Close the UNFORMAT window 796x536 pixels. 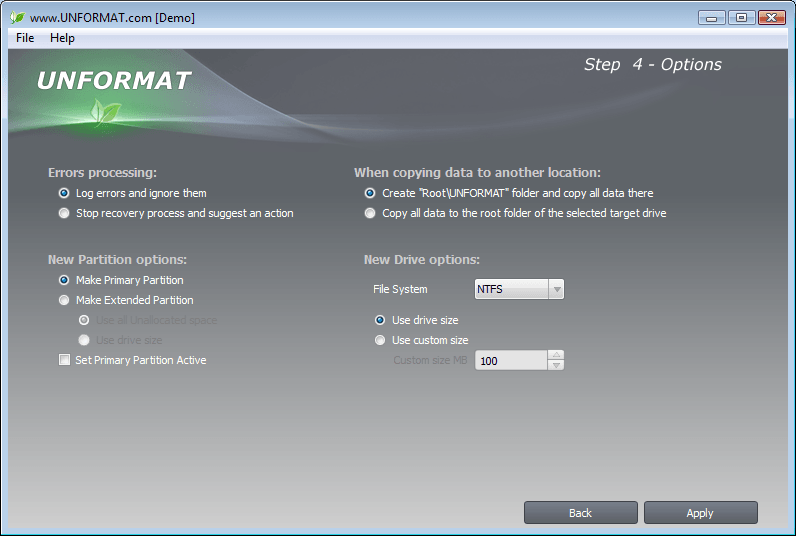(x=772, y=18)
